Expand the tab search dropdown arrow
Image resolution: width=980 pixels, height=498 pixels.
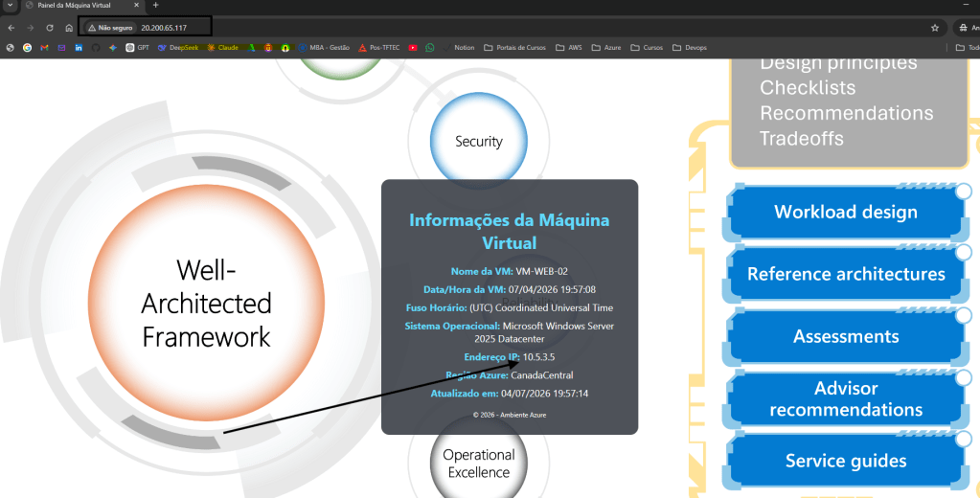pos(10,6)
